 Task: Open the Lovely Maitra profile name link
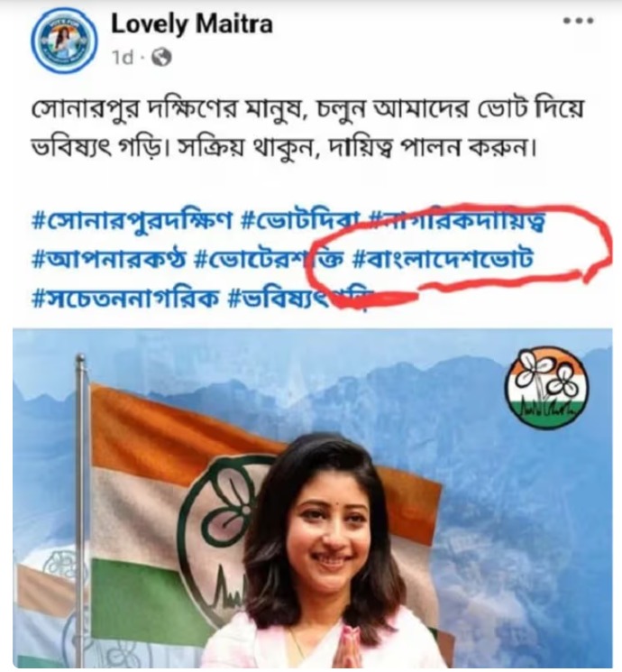tap(192, 24)
